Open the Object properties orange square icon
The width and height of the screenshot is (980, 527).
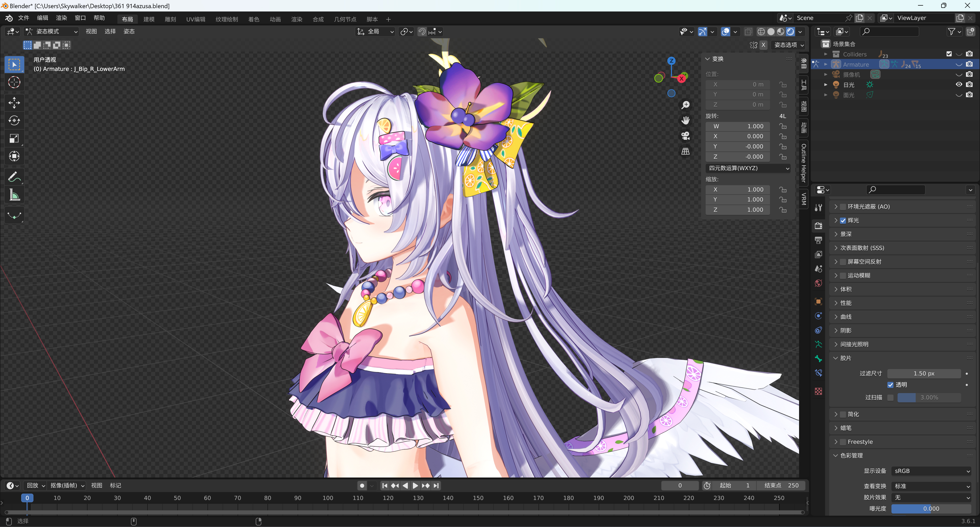click(818, 302)
